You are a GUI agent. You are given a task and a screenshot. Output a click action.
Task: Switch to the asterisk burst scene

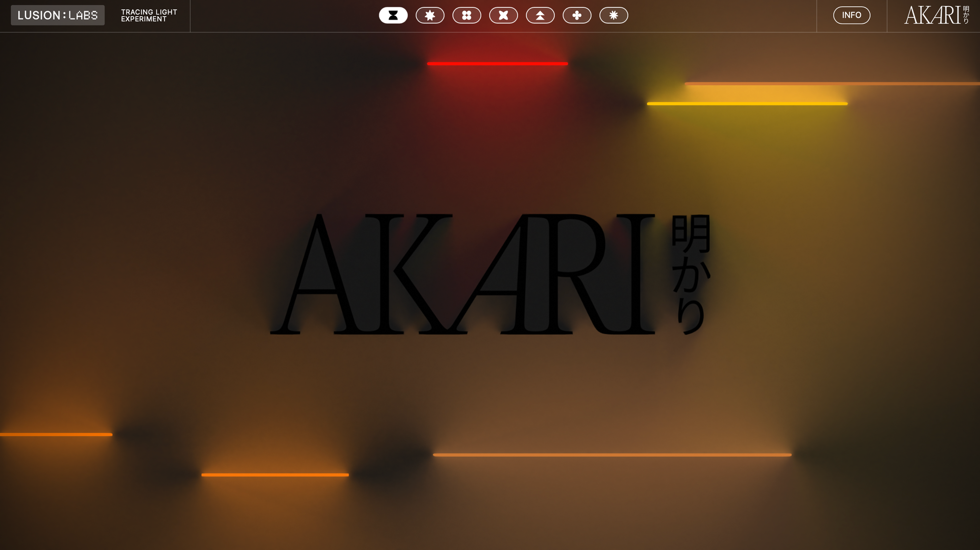613,15
